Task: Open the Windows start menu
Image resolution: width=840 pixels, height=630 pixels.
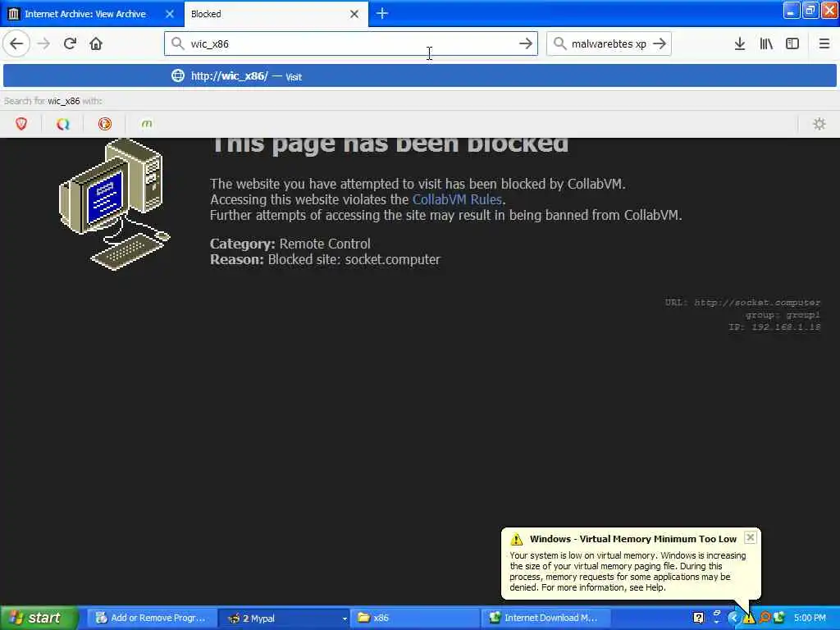Action: [x=39, y=619]
